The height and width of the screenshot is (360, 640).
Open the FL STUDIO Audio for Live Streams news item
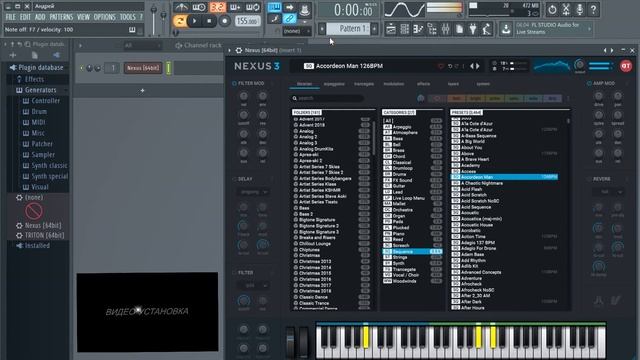[x=553, y=29]
